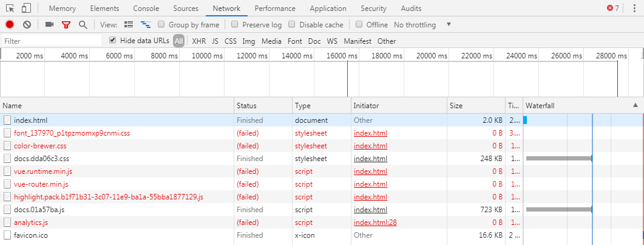
Task: Open index.html:28 initiator link for analytics.js
Action: (375, 223)
